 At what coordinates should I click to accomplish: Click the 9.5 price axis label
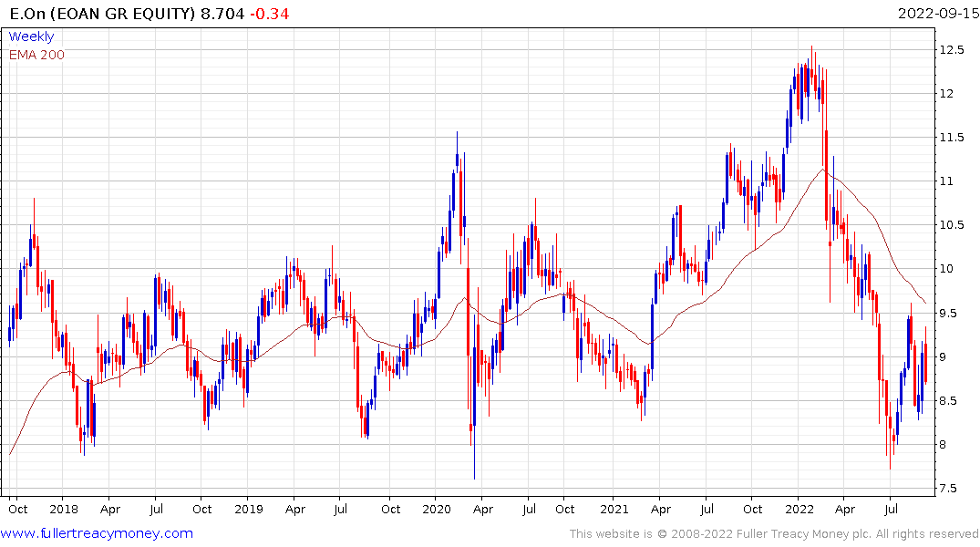947,314
